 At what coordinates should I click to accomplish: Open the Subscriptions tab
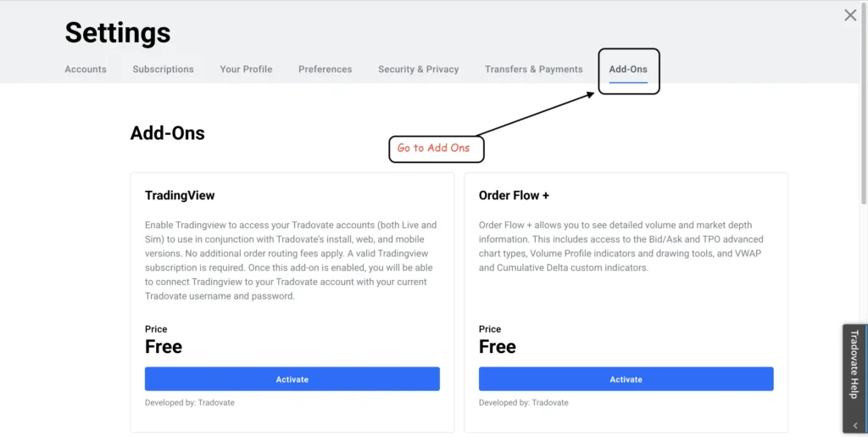pyautogui.click(x=163, y=70)
